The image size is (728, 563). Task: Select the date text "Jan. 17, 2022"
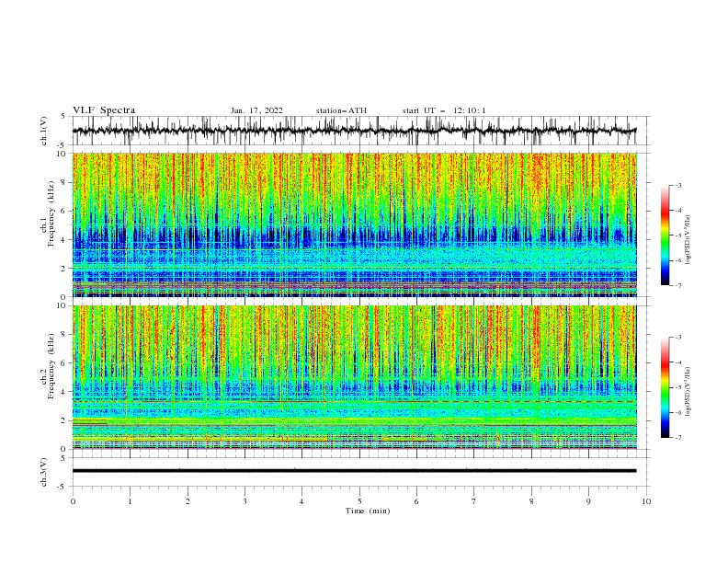pos(256,110)
